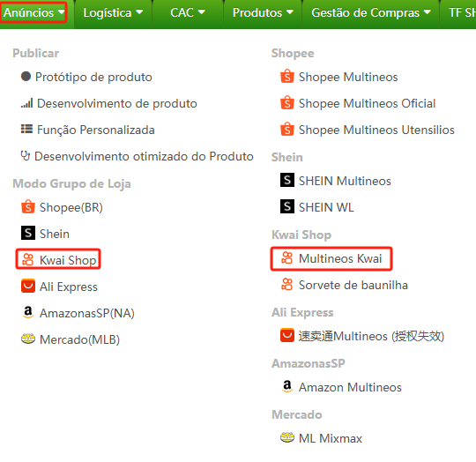Screen dimensions: 476x462
Task: Click the Kwai camera icon beside Kwai Shop
Action: pos(28,260)
